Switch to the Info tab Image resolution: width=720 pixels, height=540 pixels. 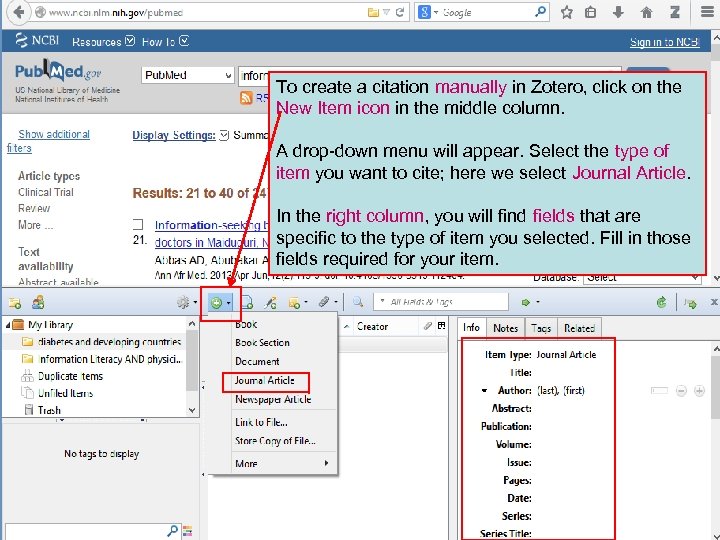click(471, 327)
